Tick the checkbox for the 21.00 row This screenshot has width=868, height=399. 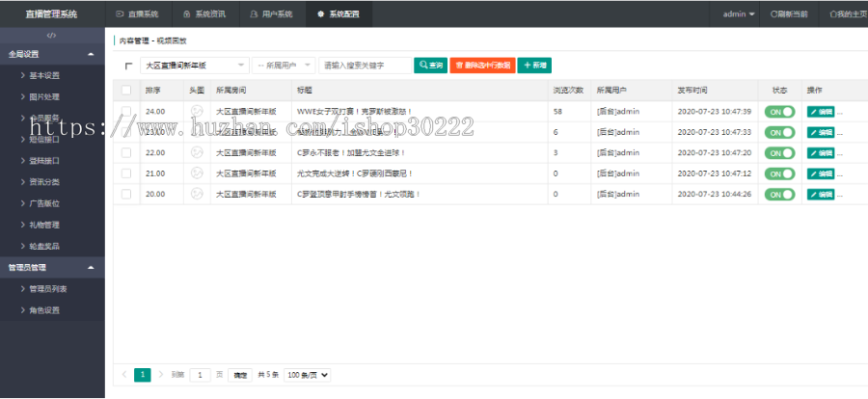point(126,173)
